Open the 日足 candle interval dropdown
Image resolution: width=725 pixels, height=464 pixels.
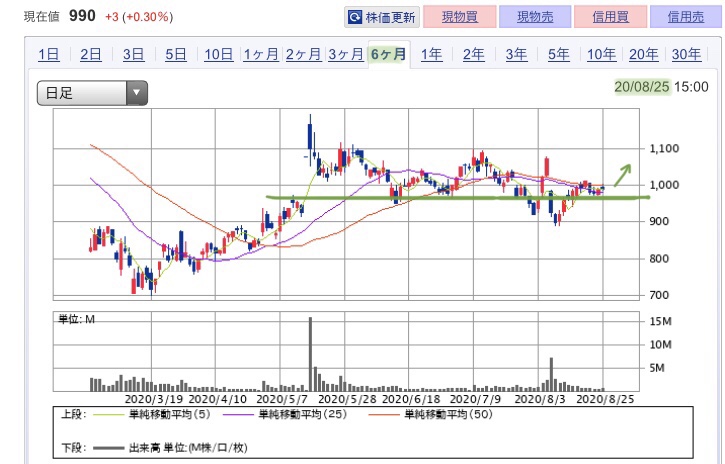click(x=92, y=93)
